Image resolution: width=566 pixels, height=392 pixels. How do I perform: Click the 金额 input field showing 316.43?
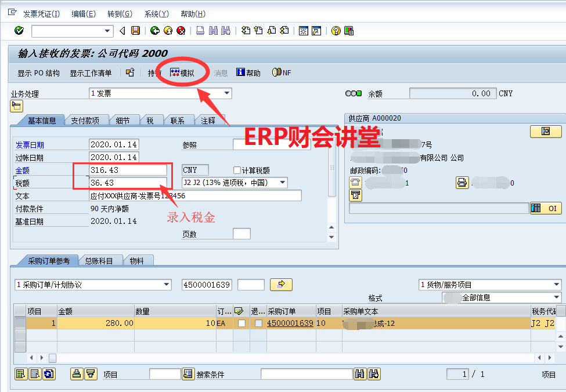coord(128,170)
